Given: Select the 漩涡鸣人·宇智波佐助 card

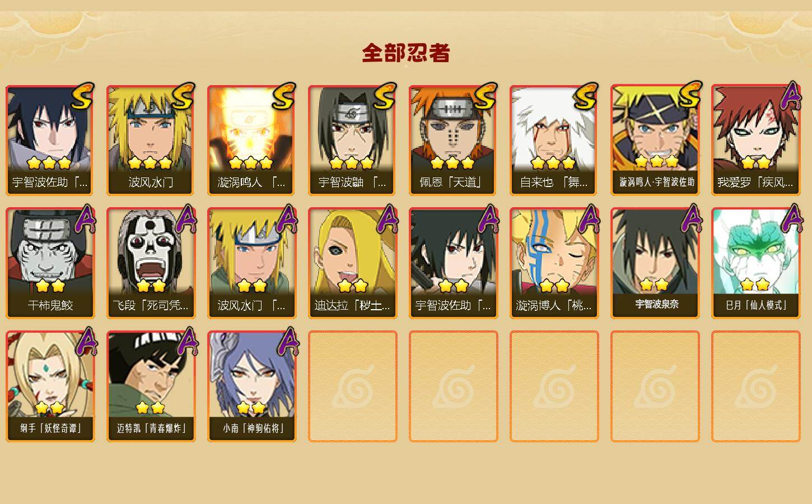Looking at the screenshot, I should [x=655, y=140].
